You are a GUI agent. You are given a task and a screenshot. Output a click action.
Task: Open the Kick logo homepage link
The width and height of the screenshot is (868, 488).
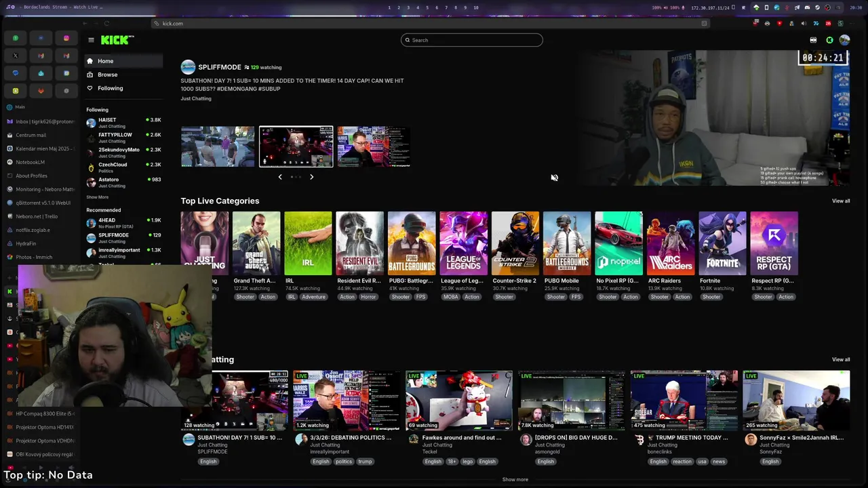[x=117, y=40]
